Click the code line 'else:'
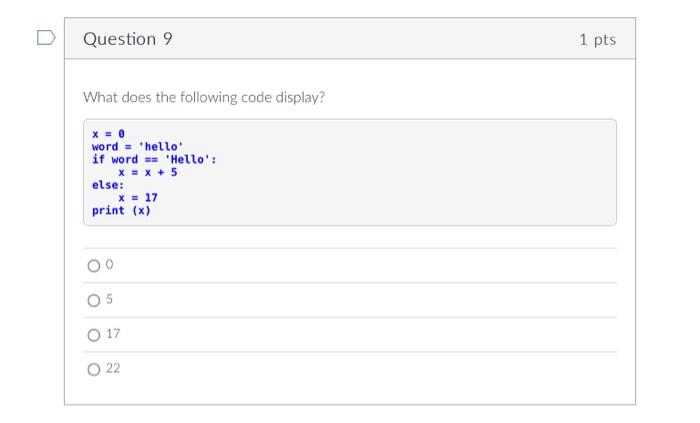This screenshot has height=423, width=700. (x=108, y=185)
